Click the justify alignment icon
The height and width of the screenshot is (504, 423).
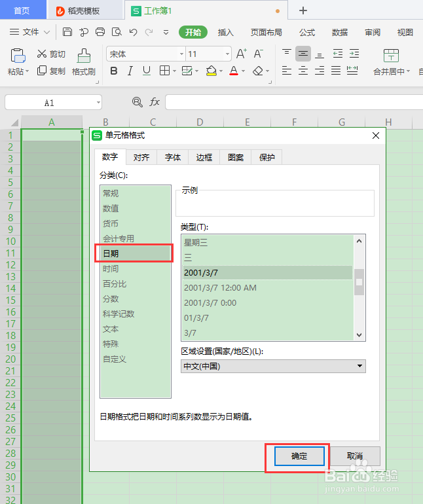tap(336, 70)
